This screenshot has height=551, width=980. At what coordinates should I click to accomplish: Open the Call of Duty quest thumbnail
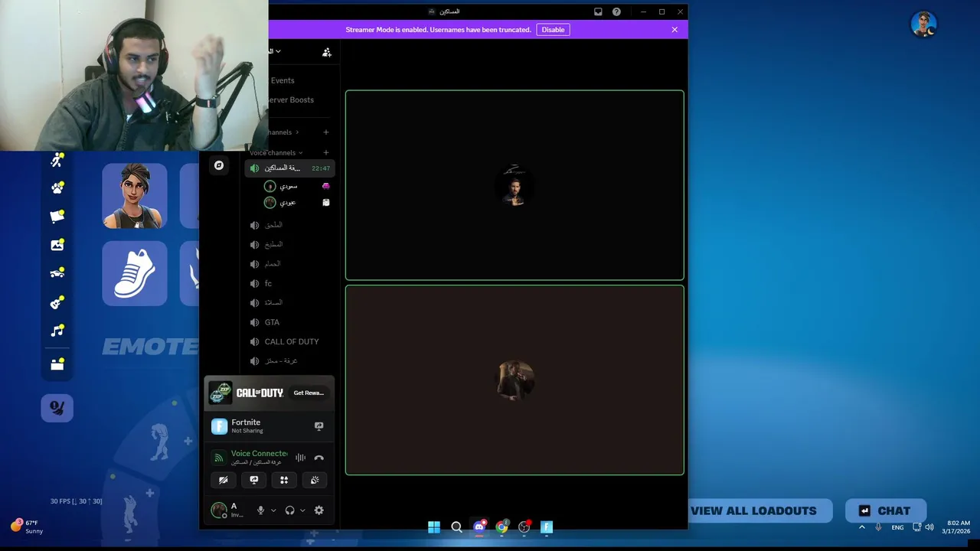pos(220,393)
